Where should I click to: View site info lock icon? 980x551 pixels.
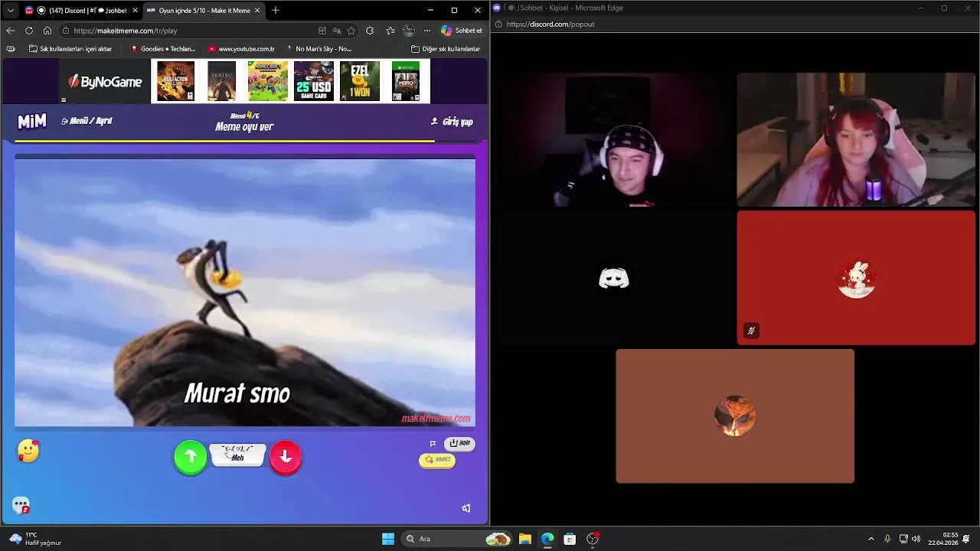click(67, 31)
